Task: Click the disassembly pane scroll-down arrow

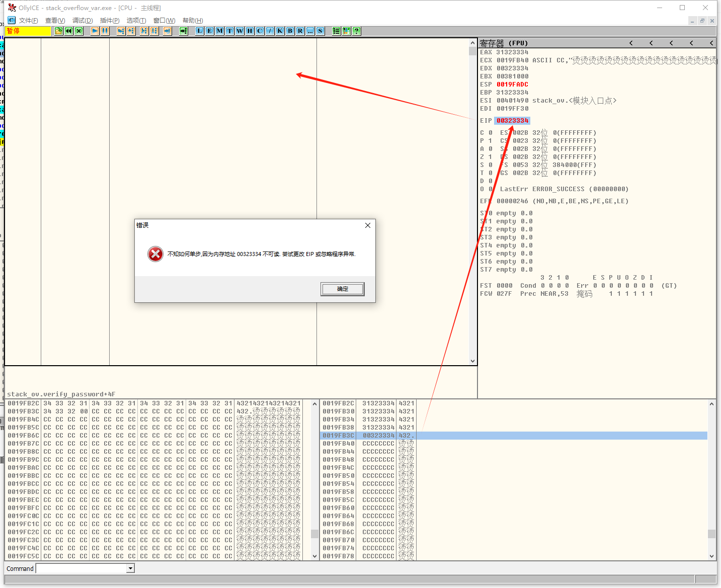Action: [472, 361]
